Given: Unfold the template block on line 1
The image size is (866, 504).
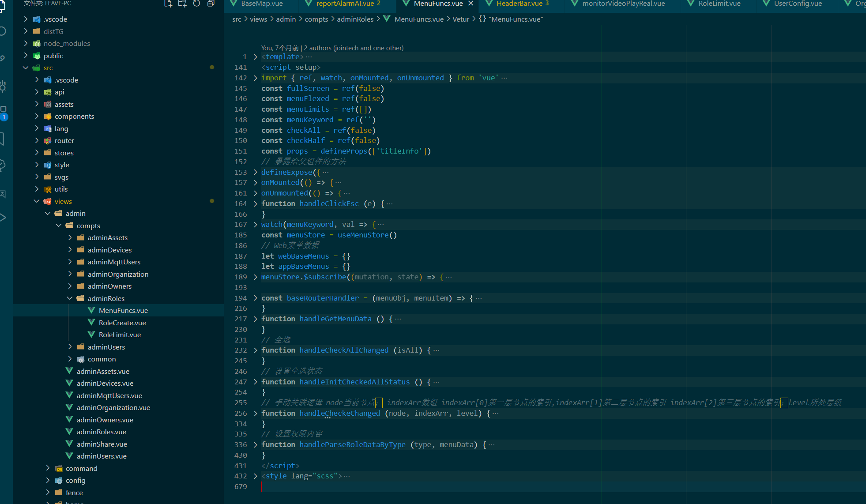Looking at the screenshot, I should tap(255, 57).
